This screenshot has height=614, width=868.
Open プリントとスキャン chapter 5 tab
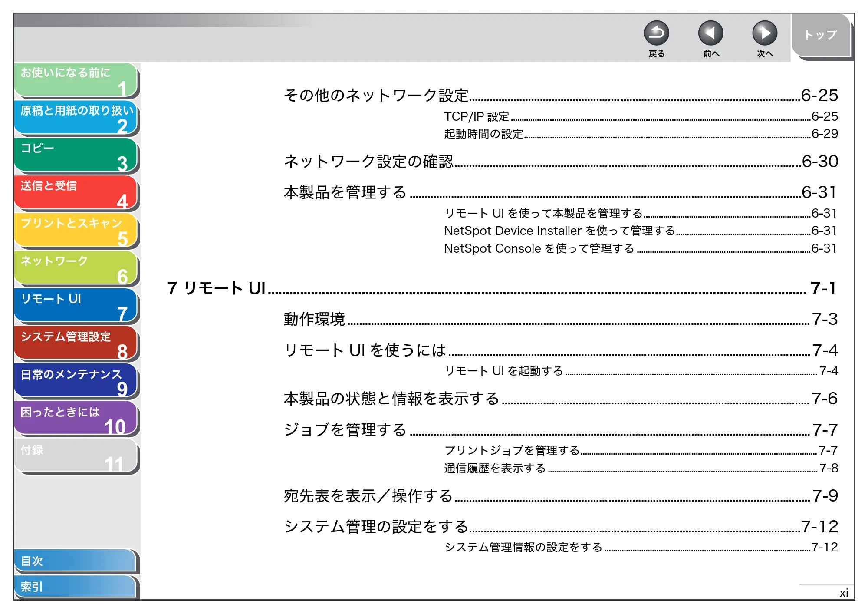point(76,231)
